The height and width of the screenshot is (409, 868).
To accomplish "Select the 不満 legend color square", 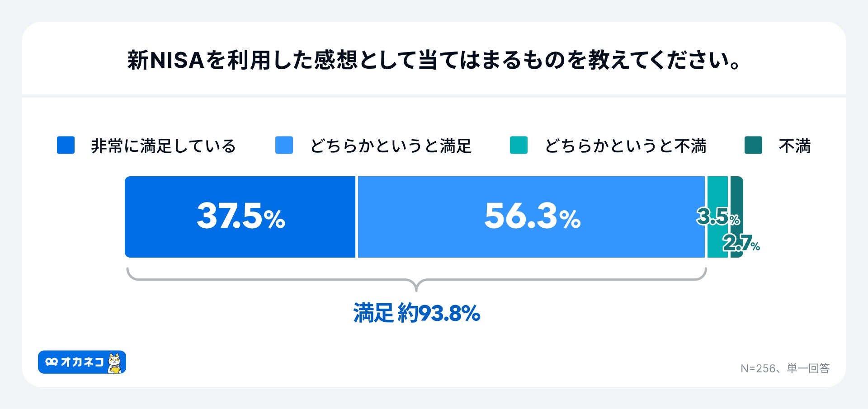I will (x=753, y=146).
